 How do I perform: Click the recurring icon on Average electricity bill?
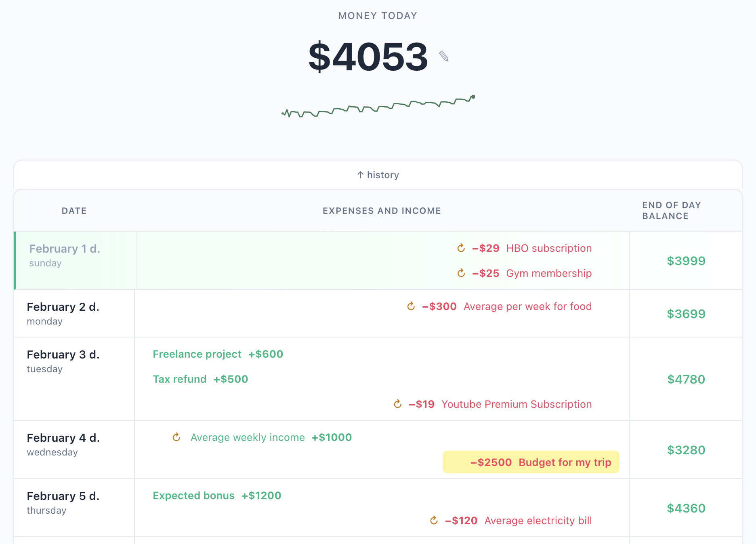point(434,521)
